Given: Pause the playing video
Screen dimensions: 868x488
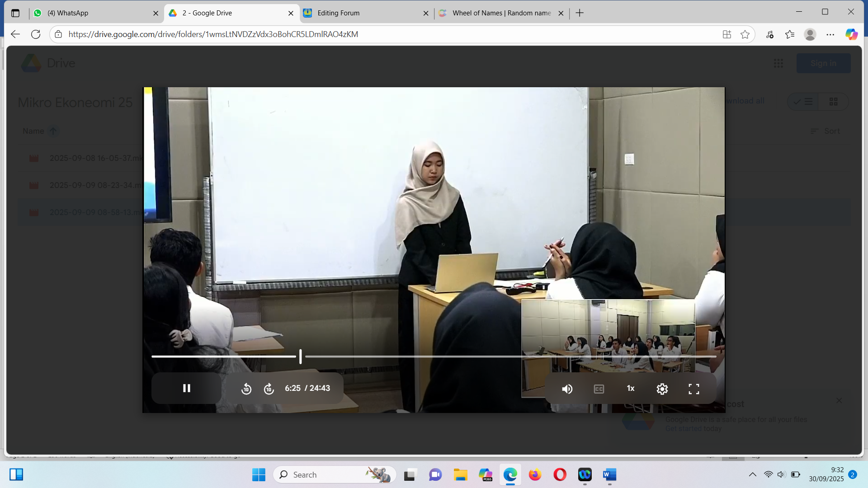Looking at the screenshot, I should [186, 388].
